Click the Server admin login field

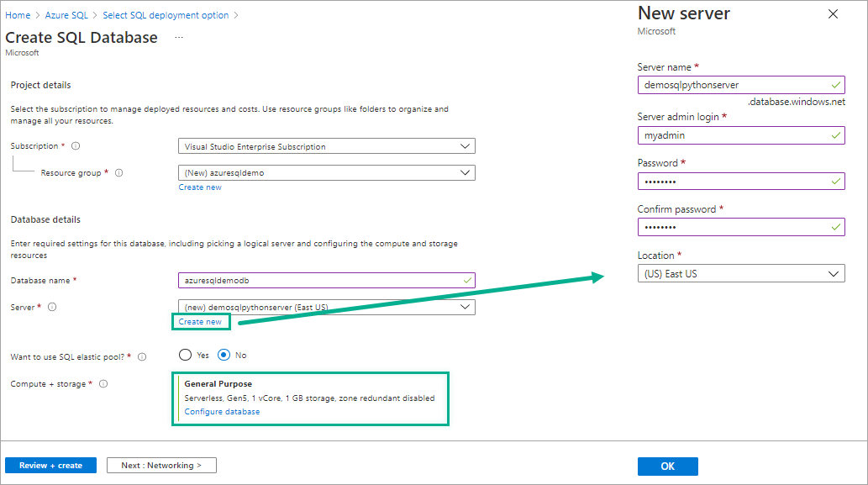(740, 134)
